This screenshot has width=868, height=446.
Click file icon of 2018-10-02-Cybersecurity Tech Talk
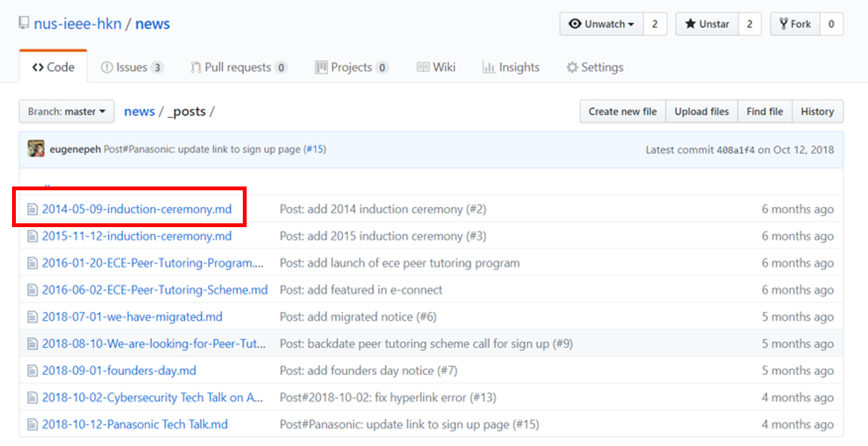point(32,398)
